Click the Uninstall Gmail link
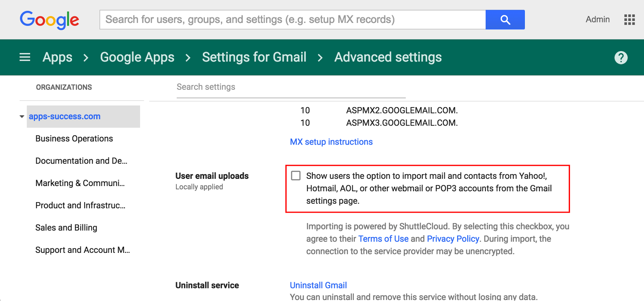 point(318,285)
